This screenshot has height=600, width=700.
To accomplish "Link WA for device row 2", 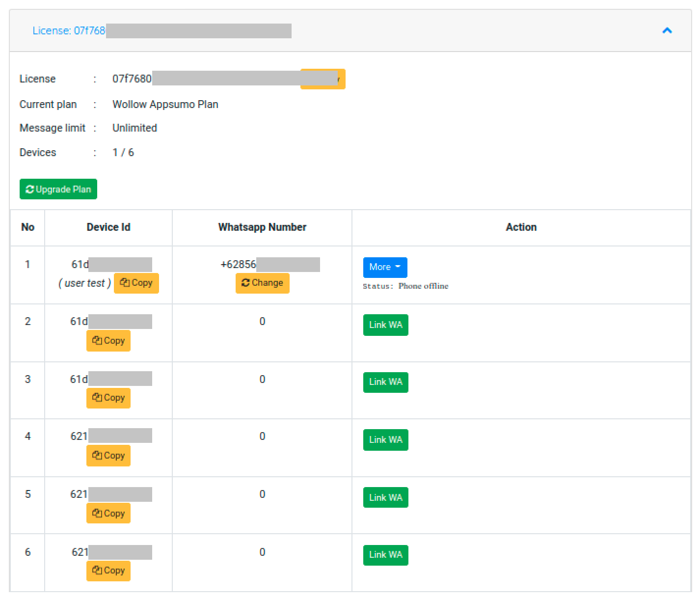I will [x=386, y=325].
